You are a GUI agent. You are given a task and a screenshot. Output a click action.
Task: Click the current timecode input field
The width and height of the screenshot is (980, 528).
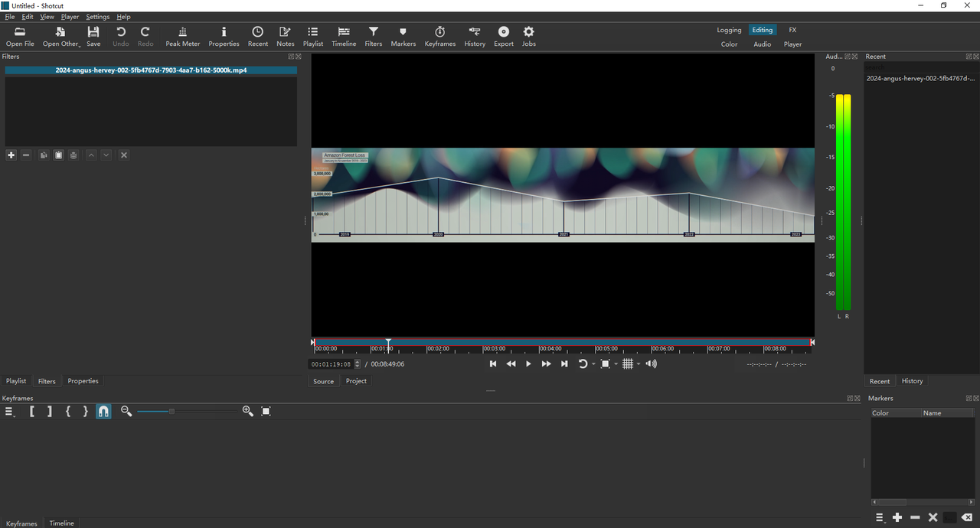[x=331, y=364]
